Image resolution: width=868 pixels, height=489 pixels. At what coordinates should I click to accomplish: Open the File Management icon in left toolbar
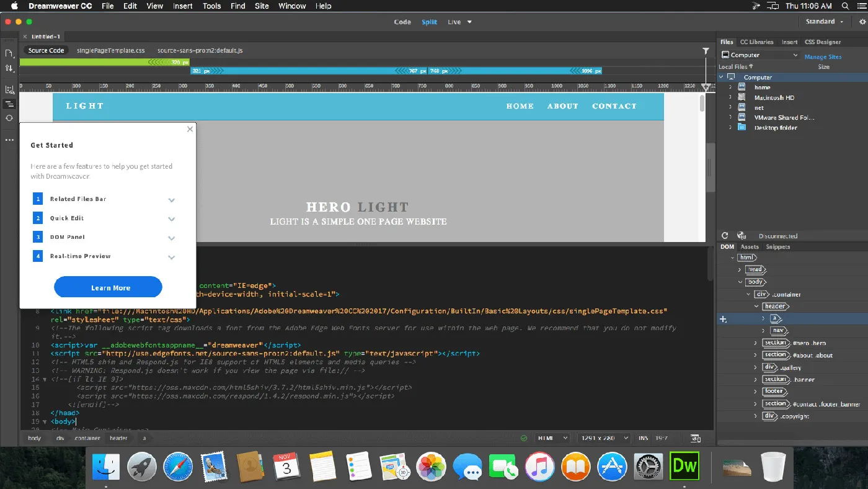(9, 68)
